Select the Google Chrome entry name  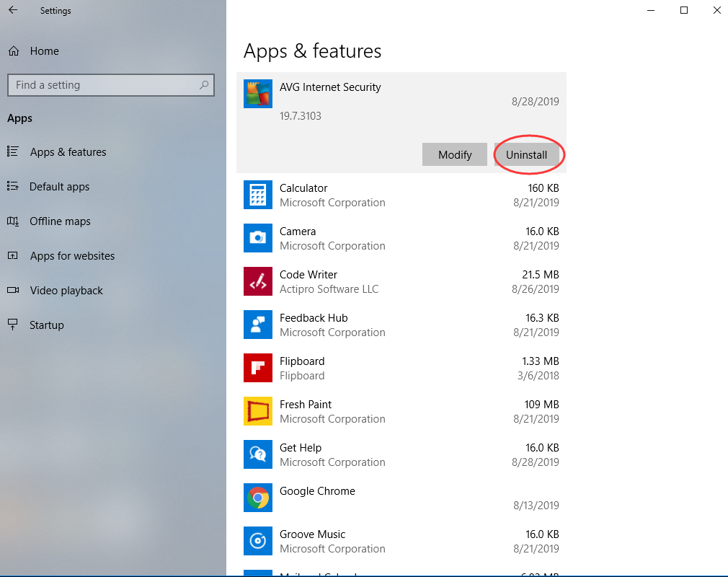click(317, 491)
